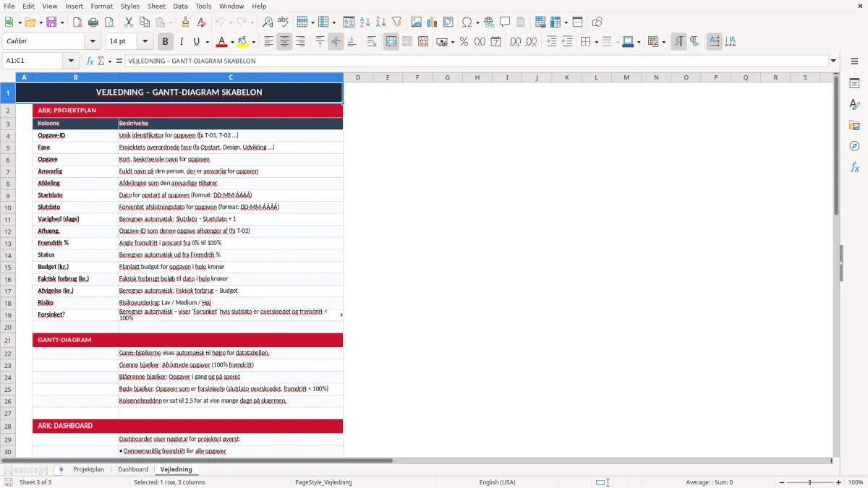Click the Format as Percent icon
This screenshot has width=868, height=488.
(464, 42)
